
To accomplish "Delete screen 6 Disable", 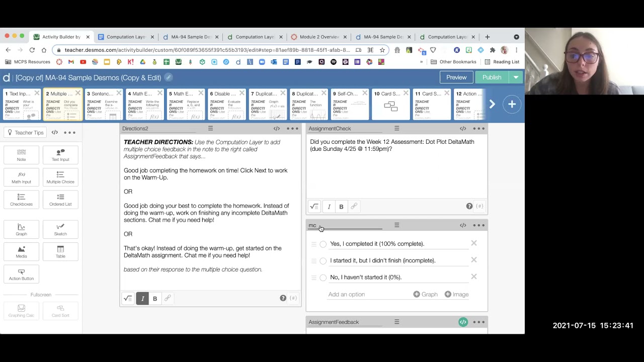I will coord(242,94).
